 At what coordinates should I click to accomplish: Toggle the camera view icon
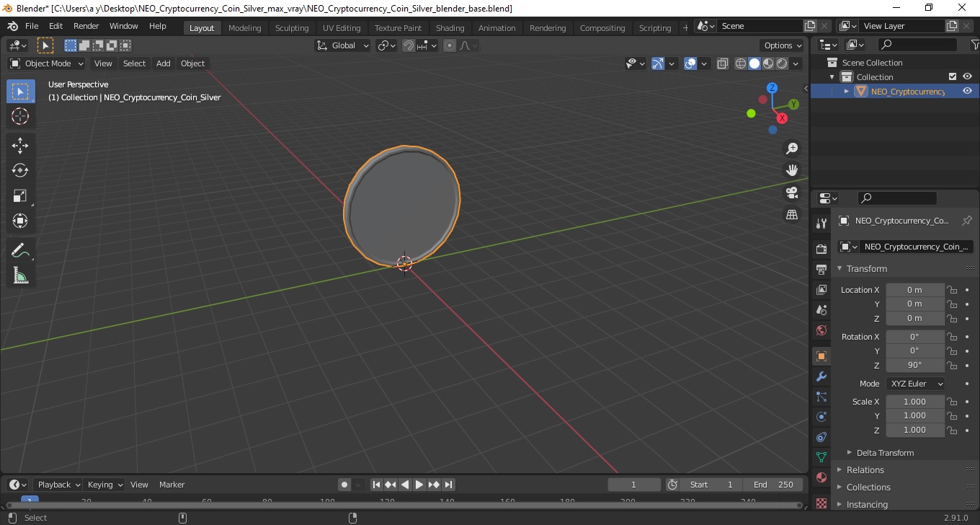(792, 193)
